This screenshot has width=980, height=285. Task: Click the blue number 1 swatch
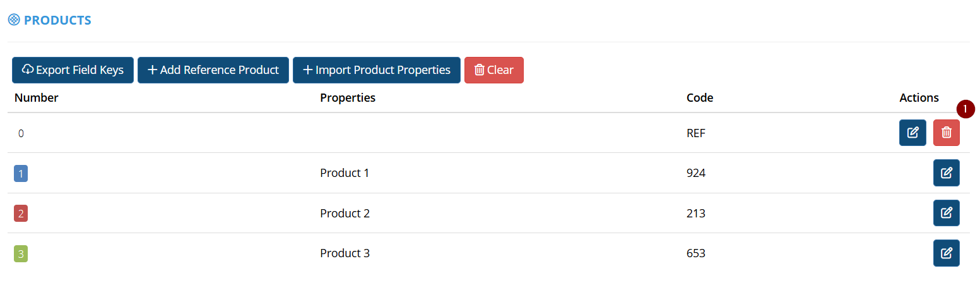point(21,173)
